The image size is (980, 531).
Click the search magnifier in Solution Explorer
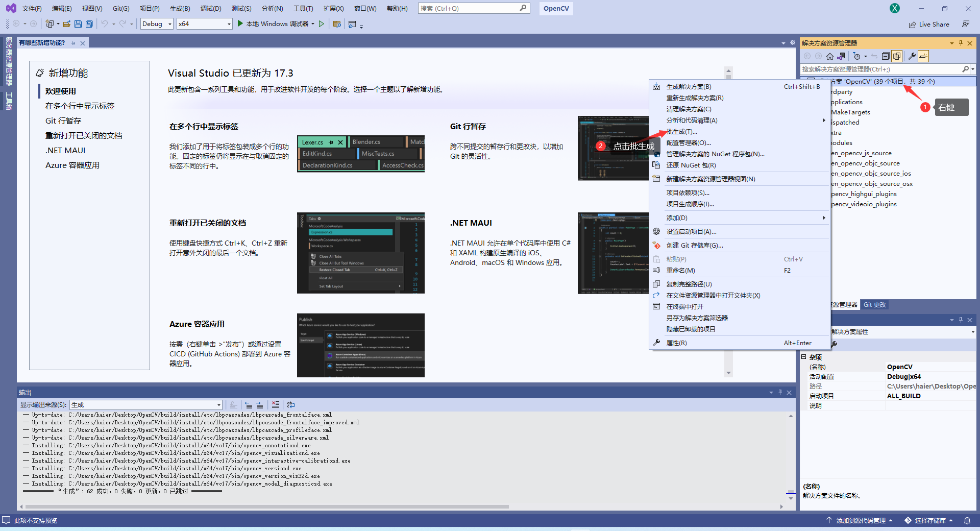[x=965, y=69]
